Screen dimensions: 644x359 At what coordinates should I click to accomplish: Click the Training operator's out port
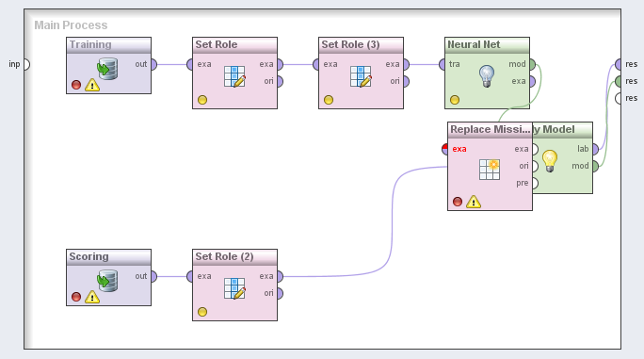point(153,65)
